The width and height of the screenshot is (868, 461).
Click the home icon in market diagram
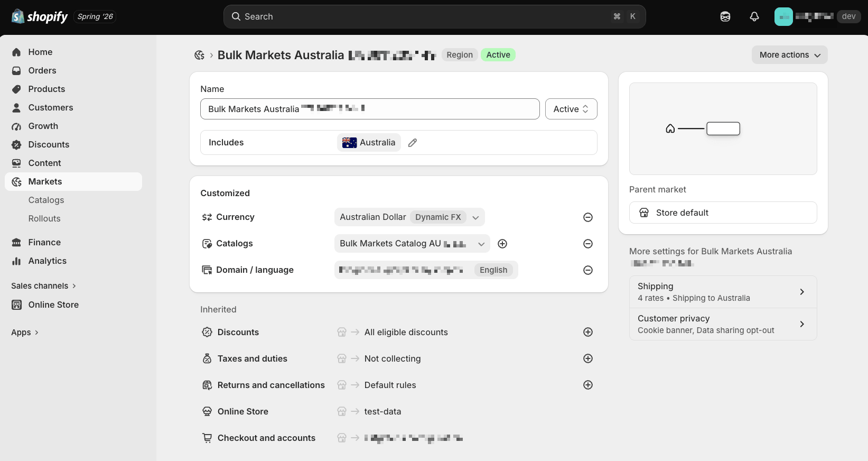point(670,128)
